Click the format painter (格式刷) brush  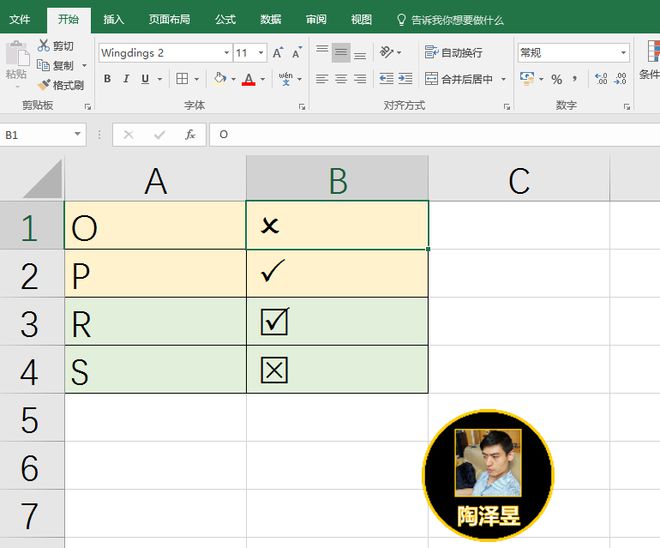point(44,85)
